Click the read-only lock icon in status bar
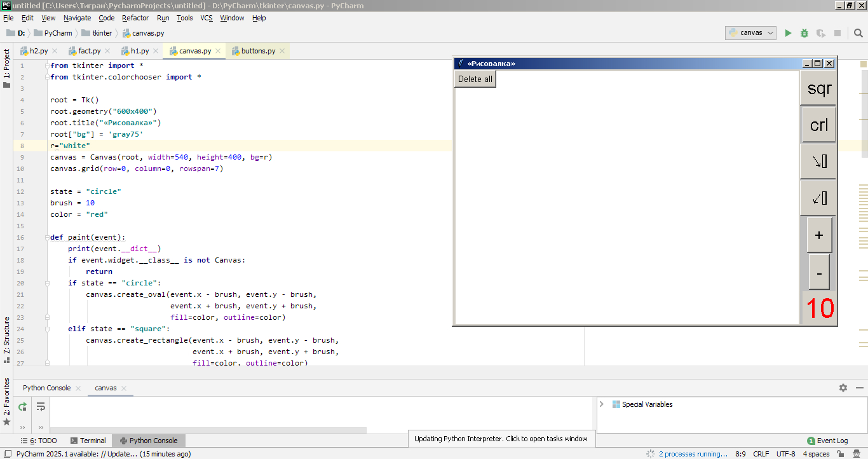868x459 pixels. 840,454
